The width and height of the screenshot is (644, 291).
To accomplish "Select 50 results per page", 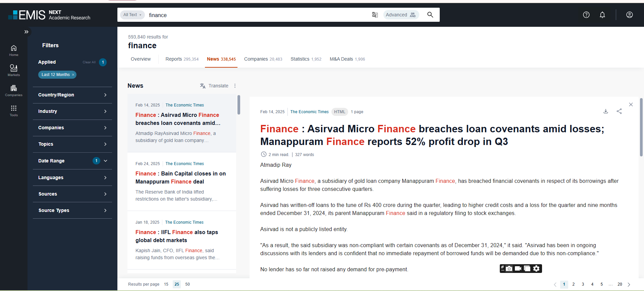I will click(187, 284).
